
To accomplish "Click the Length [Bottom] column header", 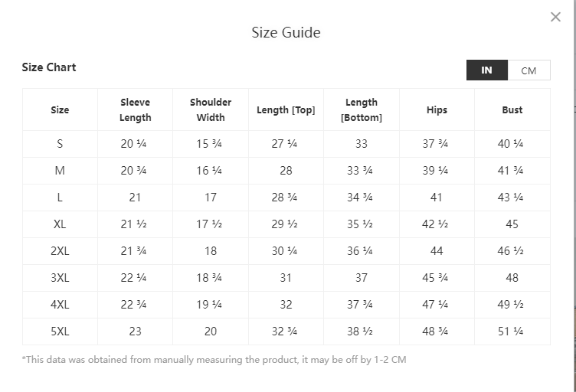I will click(361, 110).
